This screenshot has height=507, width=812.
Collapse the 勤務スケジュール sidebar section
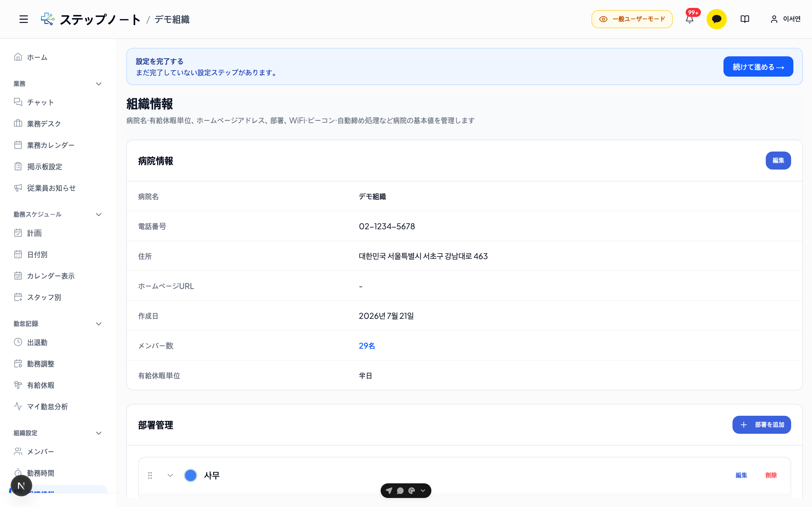pos(99,215)
